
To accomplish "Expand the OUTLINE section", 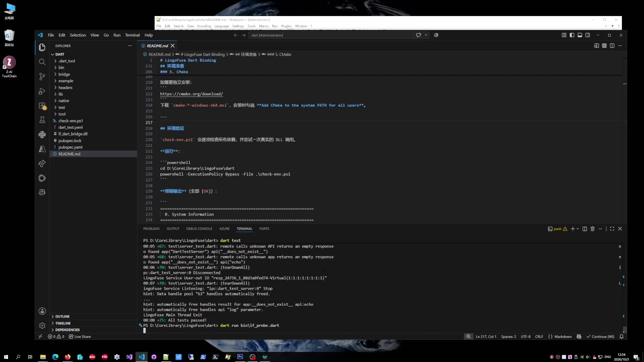I will [x=62, y=316].
